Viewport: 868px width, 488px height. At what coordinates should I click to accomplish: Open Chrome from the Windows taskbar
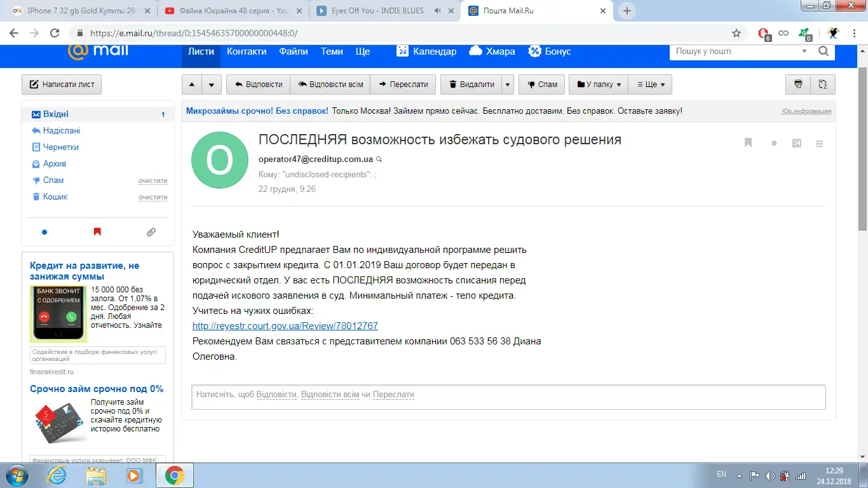click(x=175, y=475)
